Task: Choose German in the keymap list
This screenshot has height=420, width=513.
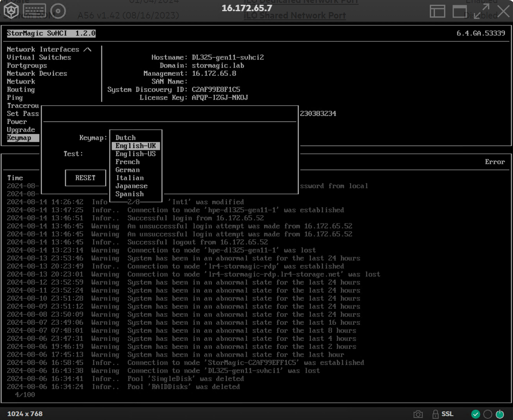Action: pos(128,170)
